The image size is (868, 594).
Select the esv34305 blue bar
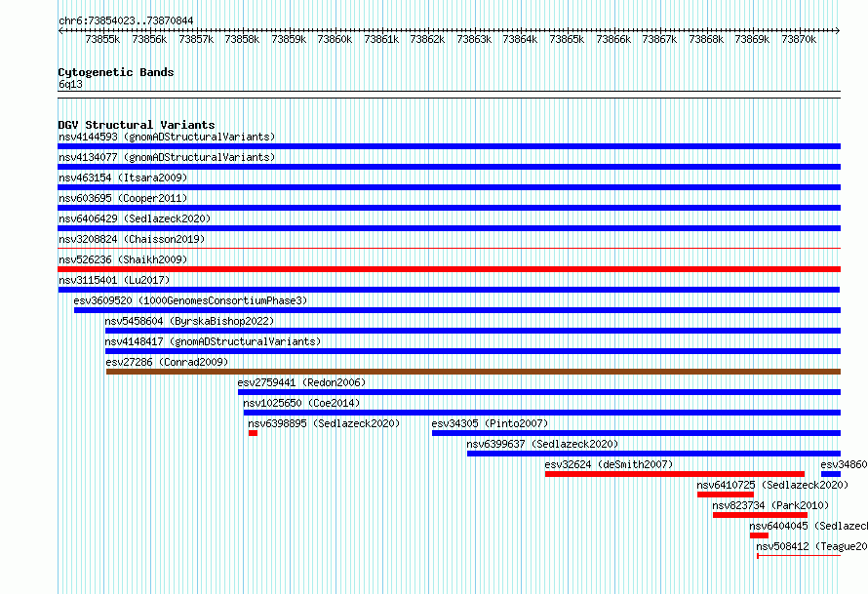click(636, 433)
